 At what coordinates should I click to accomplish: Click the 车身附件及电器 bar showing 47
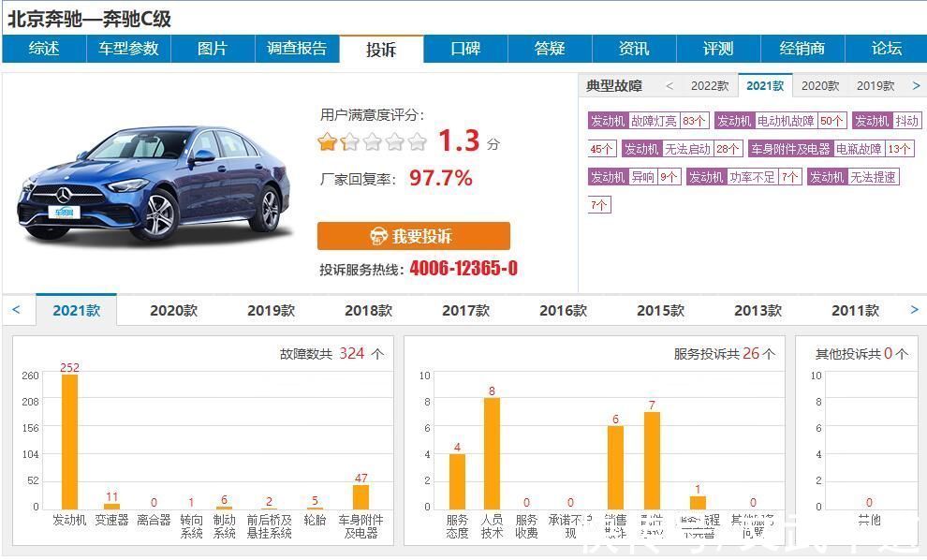click(360, 496)
